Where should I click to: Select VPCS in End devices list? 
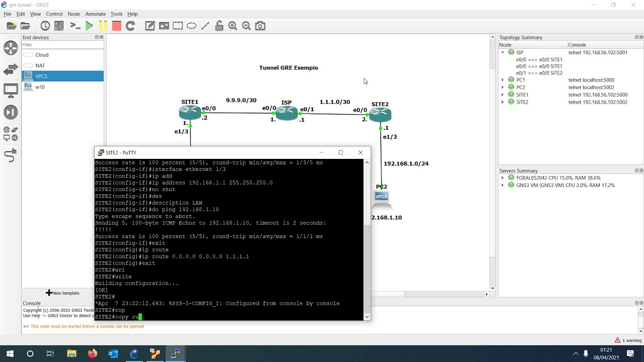(x=62, y=76)
